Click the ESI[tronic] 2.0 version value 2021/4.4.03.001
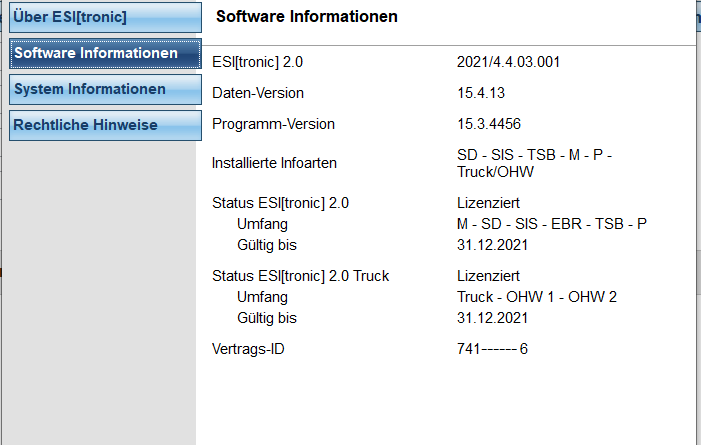Screen dimensions: 701x445 [x=508, y=62]
